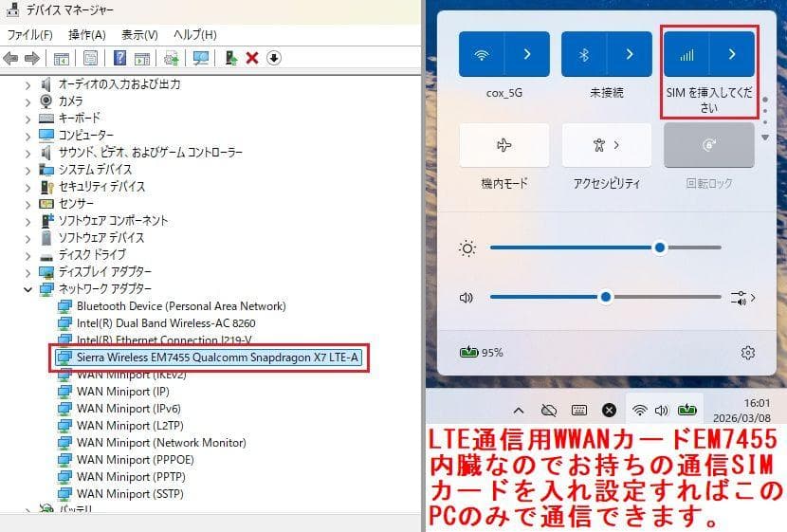Click the Properties toolbar icon
Viewport: 787px width, 532px height.
pyautogui.click(x=90, y=58)
